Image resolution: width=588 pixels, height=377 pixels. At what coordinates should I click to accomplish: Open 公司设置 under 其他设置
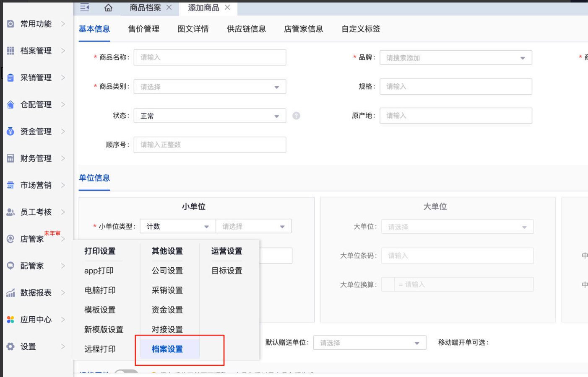click(x=167, y=271)
